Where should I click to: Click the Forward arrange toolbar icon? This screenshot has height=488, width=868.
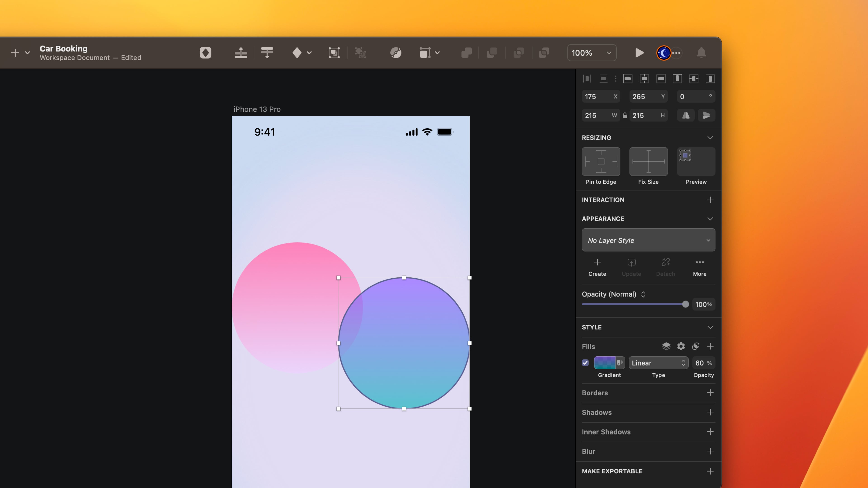(x=241, y=53)
